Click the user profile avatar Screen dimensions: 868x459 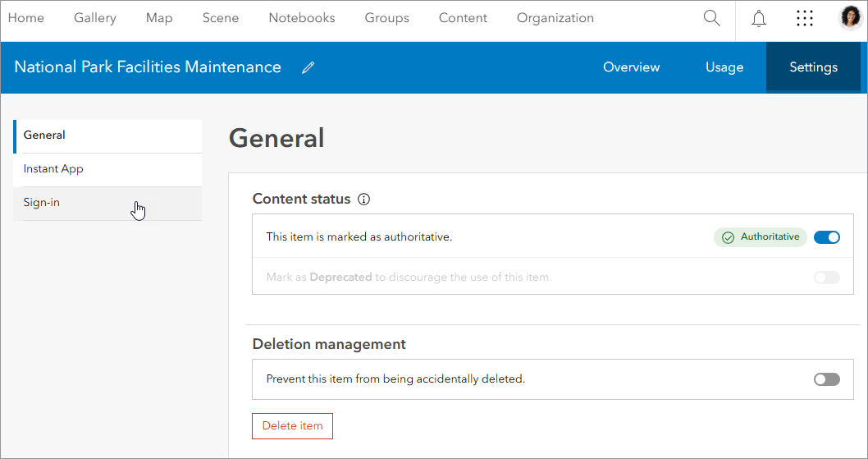point(851,18)
